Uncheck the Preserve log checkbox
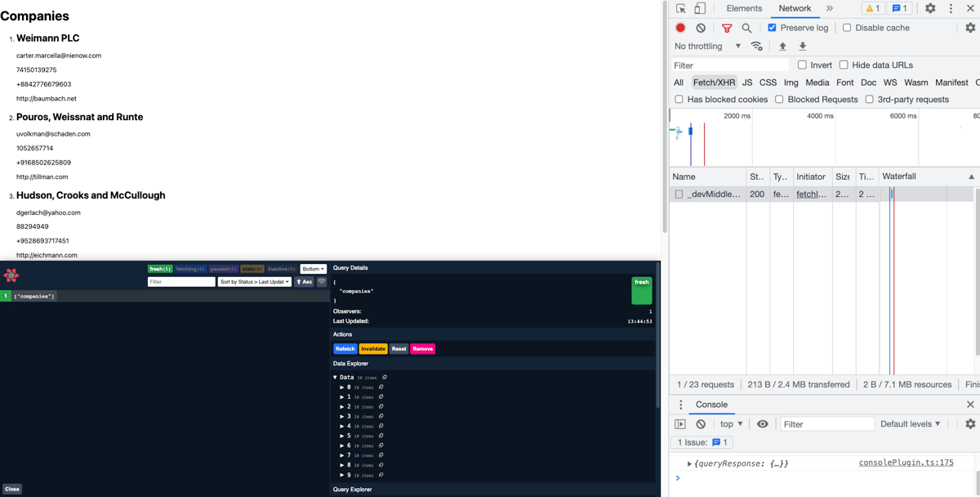Image resolution: width=980 pixels, height=497 pixels. pyautogui.click(x=772, y=28)
